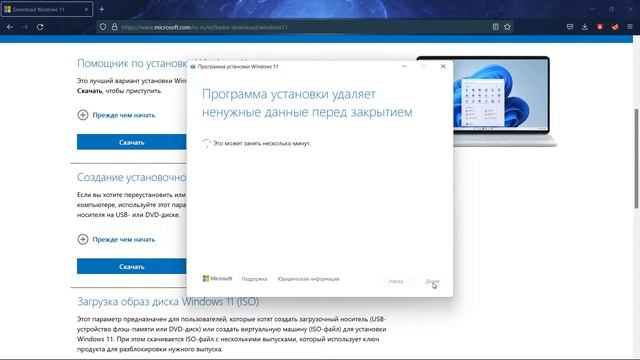Restore the browser window size
The height and width of the screenshot is (360, 640).
[x=611, y=9]
